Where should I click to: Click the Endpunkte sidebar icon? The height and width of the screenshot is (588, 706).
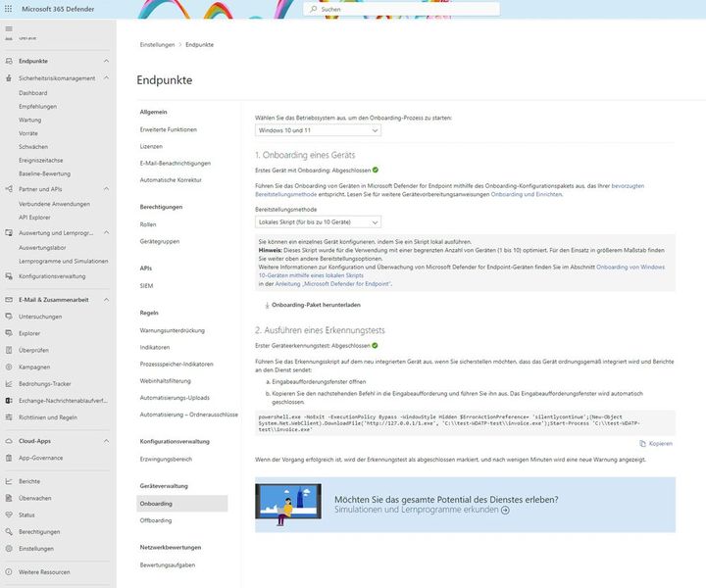click(9, 61)
